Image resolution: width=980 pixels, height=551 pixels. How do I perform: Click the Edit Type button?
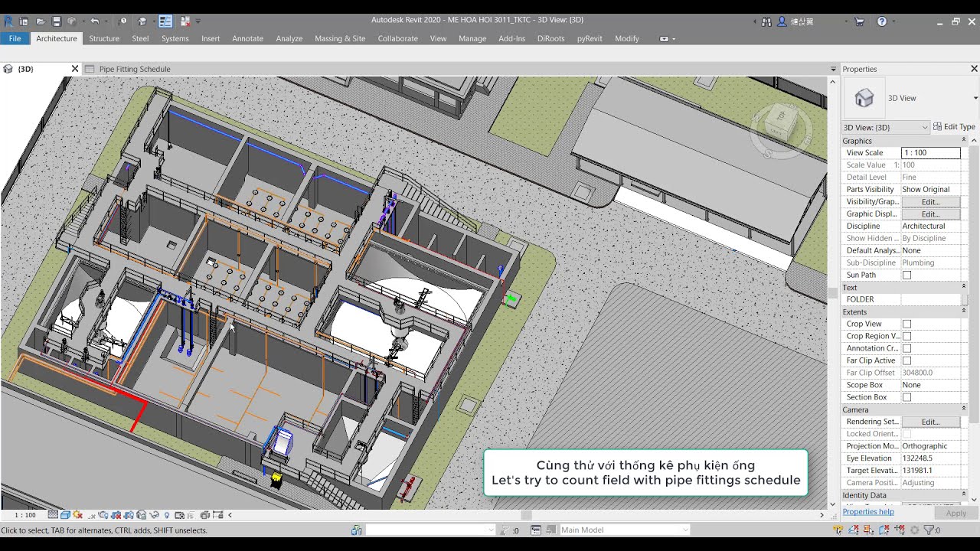pos(954,127)
